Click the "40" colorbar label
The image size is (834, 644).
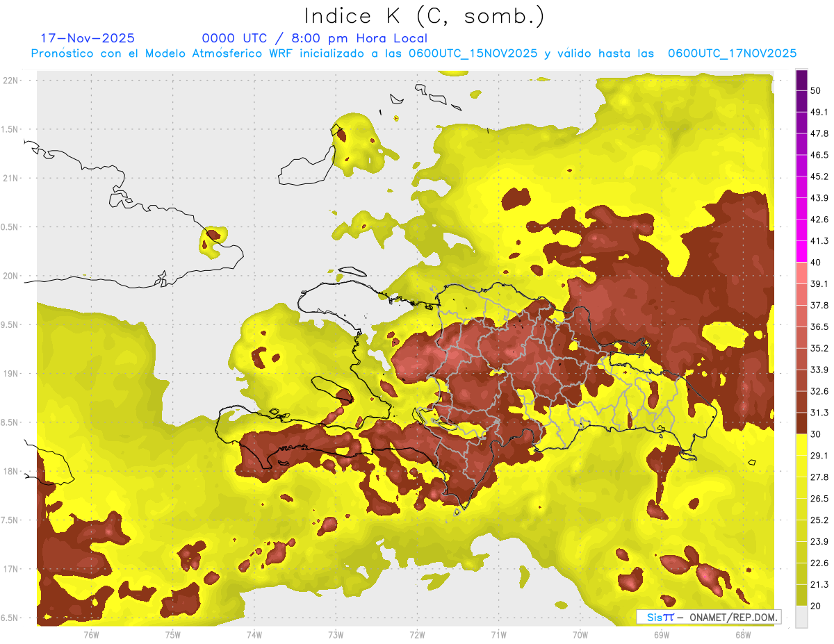point(816,263)
